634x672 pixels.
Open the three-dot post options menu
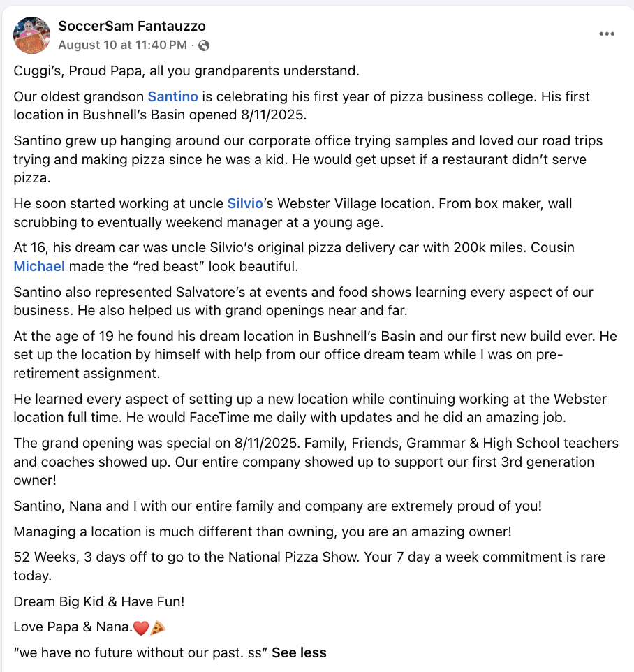click(x=607, y=34)
